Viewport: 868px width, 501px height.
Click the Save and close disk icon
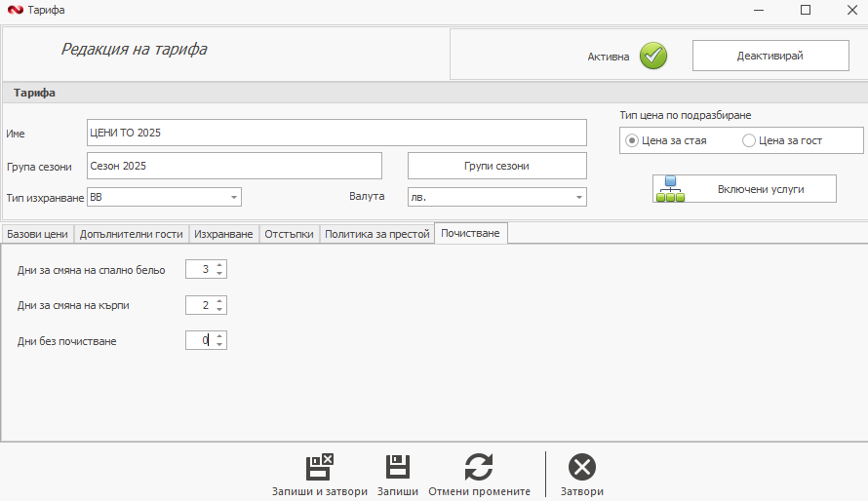(x=320, y=467)
